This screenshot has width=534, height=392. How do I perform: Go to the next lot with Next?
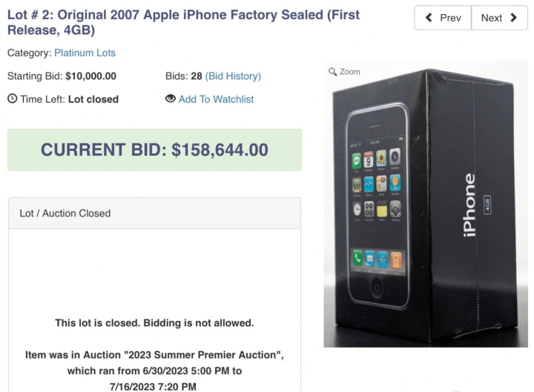[499, 18]
